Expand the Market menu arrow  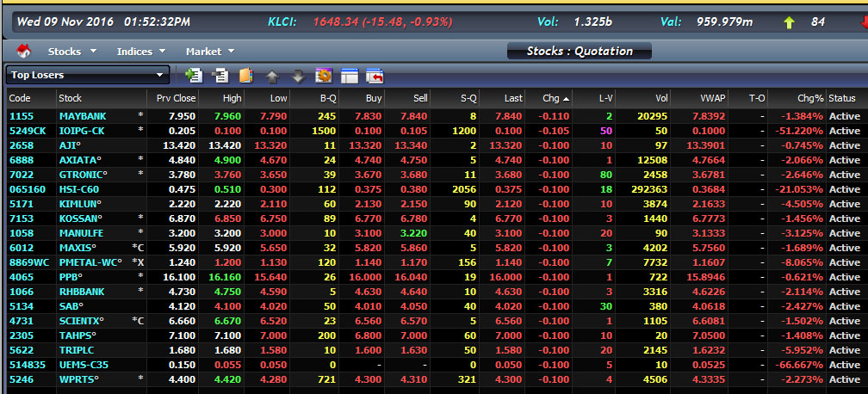click(x=231, y=51)
